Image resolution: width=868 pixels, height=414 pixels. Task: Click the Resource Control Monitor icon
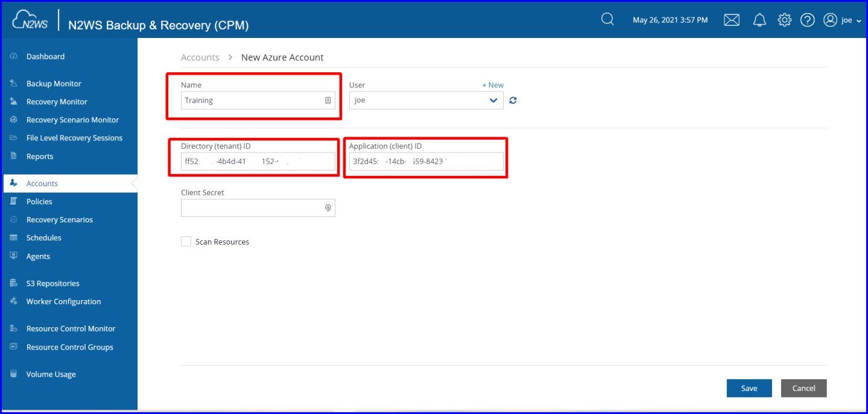tap(13, 328)
